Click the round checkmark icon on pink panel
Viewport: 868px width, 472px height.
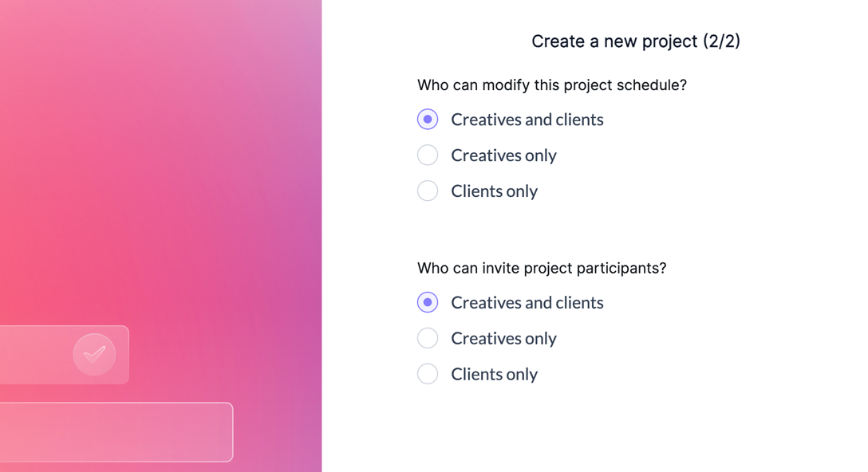(x=94, y=354)
